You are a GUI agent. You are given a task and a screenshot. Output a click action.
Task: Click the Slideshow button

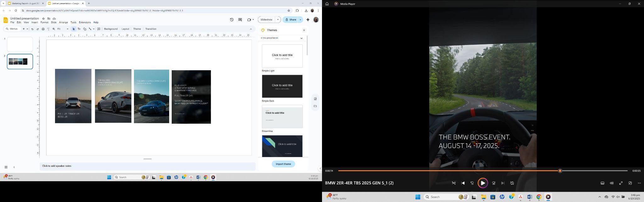[x=266, y=20]
